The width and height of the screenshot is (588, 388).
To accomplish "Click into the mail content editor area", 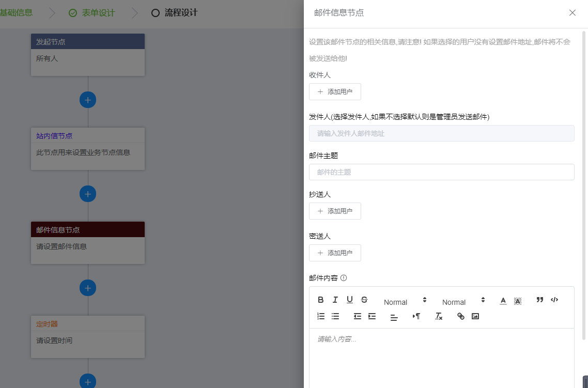I will (x=441, y=358).
